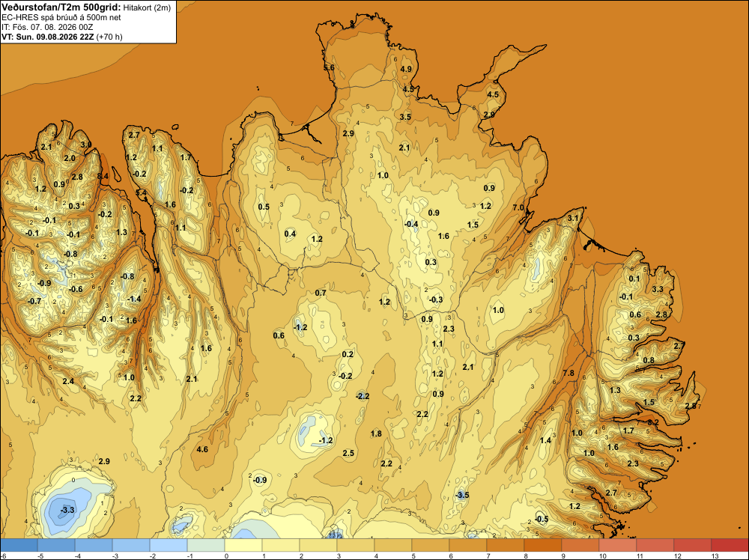
Task: Click the valid time "VT: Sun. 09.08.2026 22Z"
Action: (48, 37)
